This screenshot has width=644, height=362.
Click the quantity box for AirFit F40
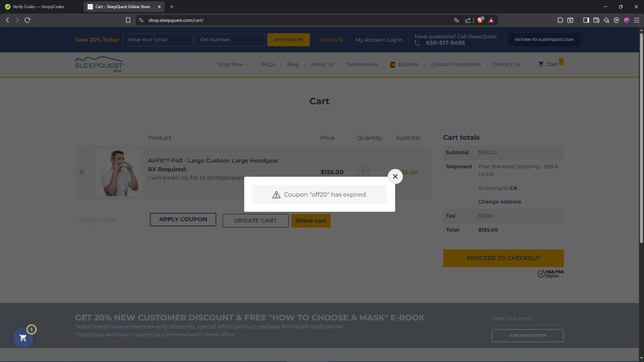click(363, 172)
